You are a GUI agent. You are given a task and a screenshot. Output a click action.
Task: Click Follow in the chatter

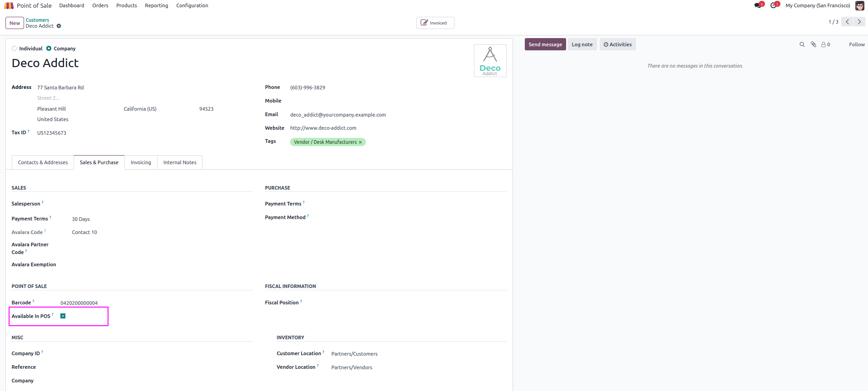857,44
